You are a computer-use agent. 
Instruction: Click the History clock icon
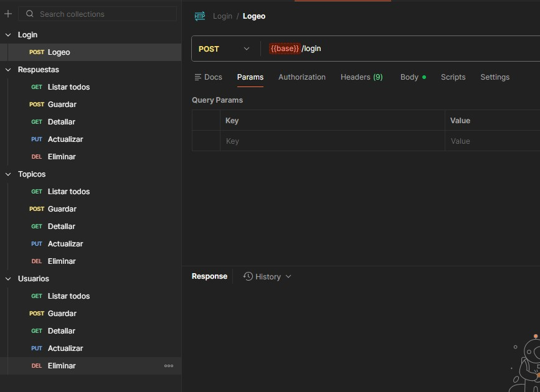tap(248, 276)
